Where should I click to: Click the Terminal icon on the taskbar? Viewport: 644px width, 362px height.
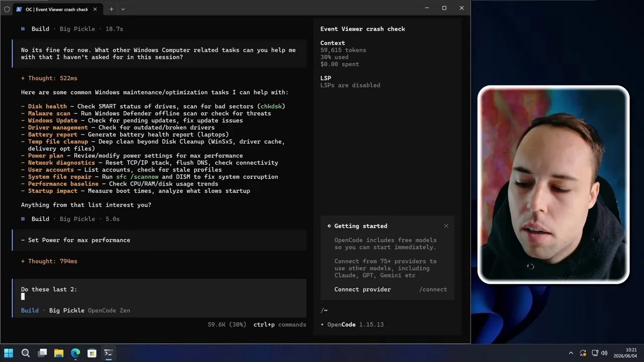click(108, 353)
